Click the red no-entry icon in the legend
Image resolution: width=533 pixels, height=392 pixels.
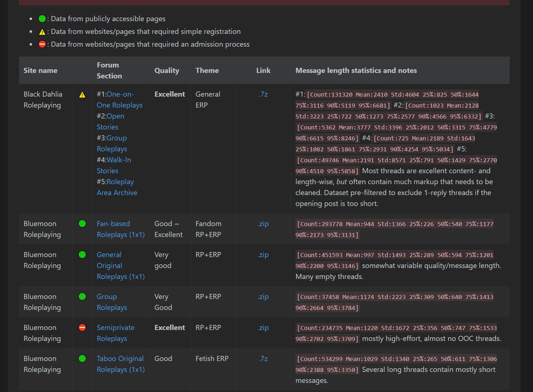tap(42, 44)
